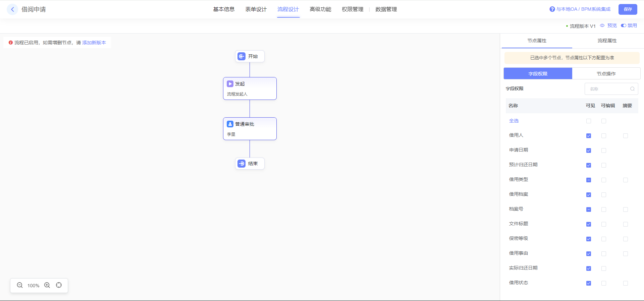Select the 普通审批 approval node

pyautogui.click(x=250, y=129)
